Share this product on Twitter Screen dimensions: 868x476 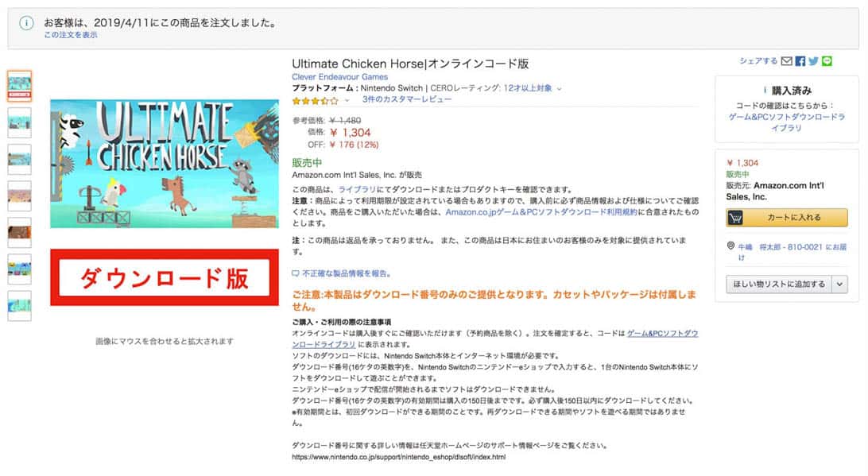[813, 61]
